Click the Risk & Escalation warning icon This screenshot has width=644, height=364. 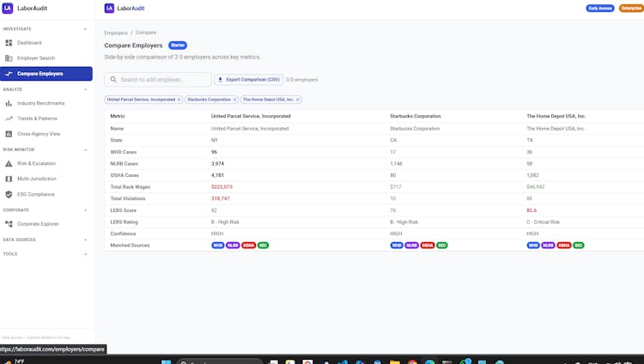(9, 163)
